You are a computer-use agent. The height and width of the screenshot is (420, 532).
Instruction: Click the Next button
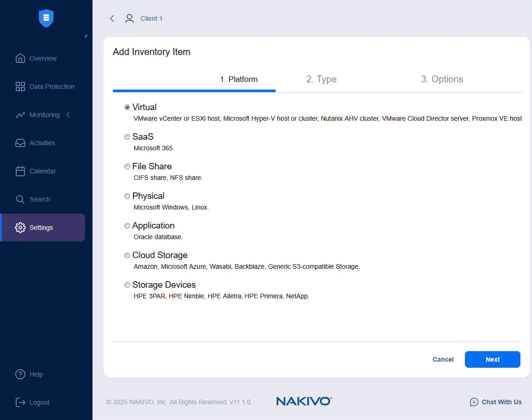coord(492,359)
